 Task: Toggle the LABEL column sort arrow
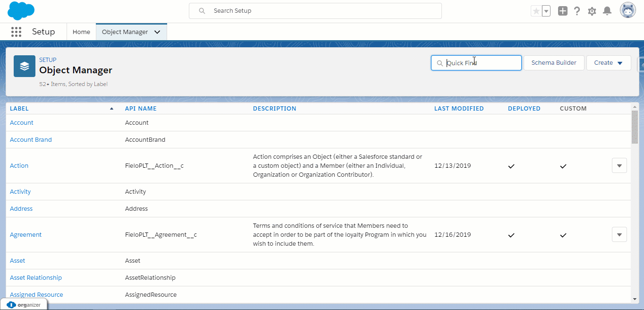pyautogui.click(x=111, y=109)
